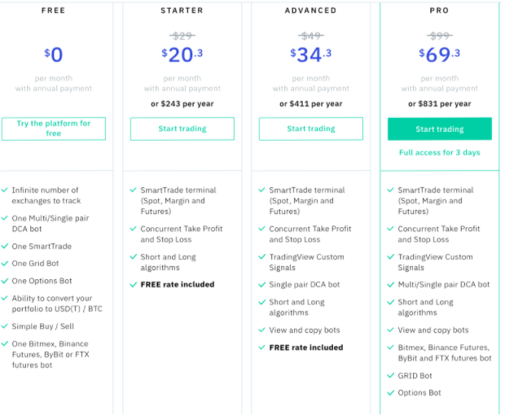Click 'or $411 per year' text
The height and width of the screenshot is (420, 505).
pyautogui.click(x=310, y=104)
